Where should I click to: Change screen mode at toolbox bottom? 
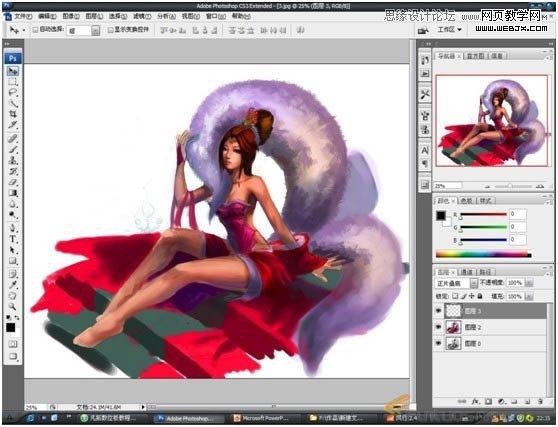(13, 356)
